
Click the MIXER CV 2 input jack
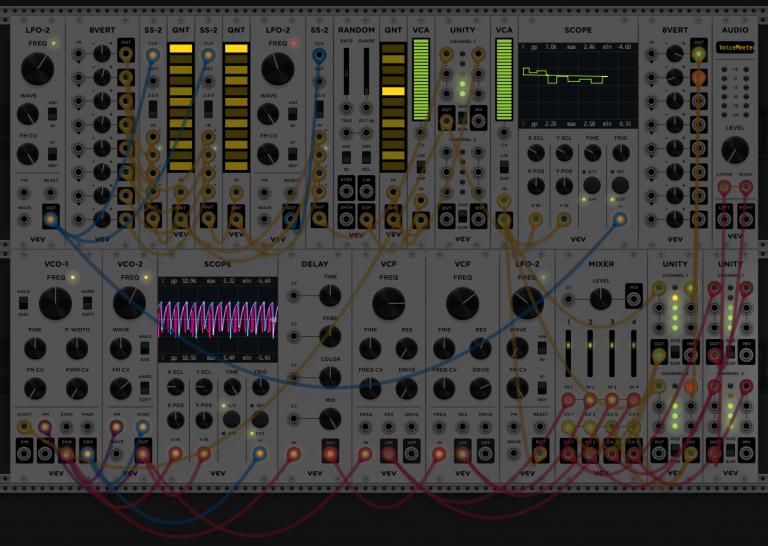[590, 427]
